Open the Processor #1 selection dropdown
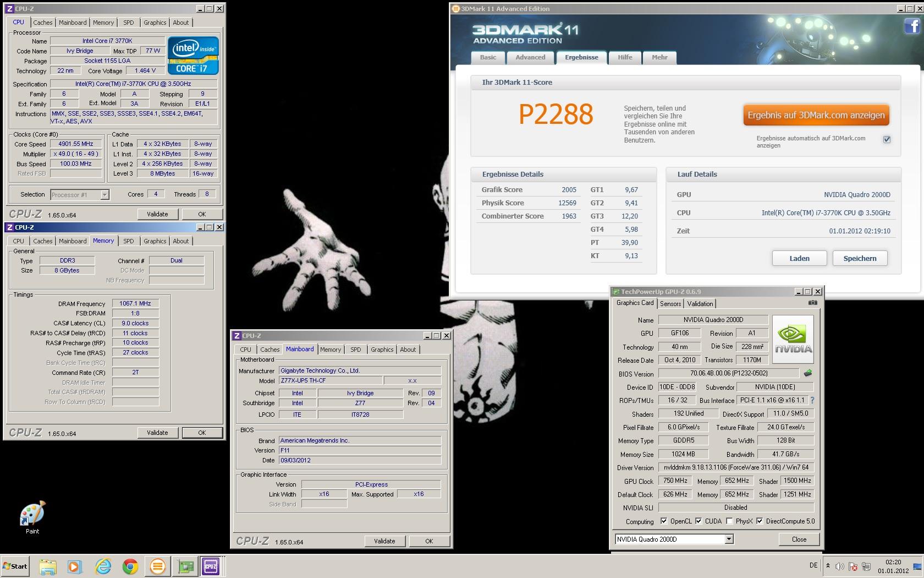This screenshot has width=924, height=578. point(105,195)
